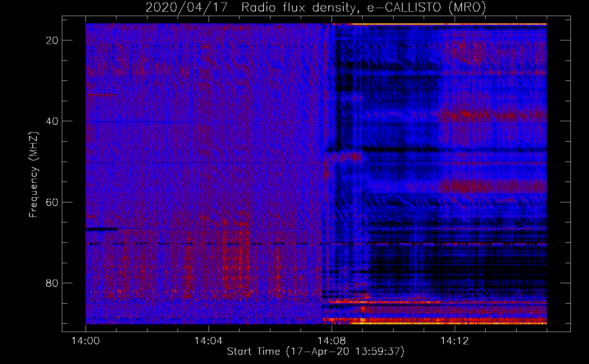Click the 'Frequency (MHZ)' y-axis label
The image size is (589, 364).
tap(33, 175)
